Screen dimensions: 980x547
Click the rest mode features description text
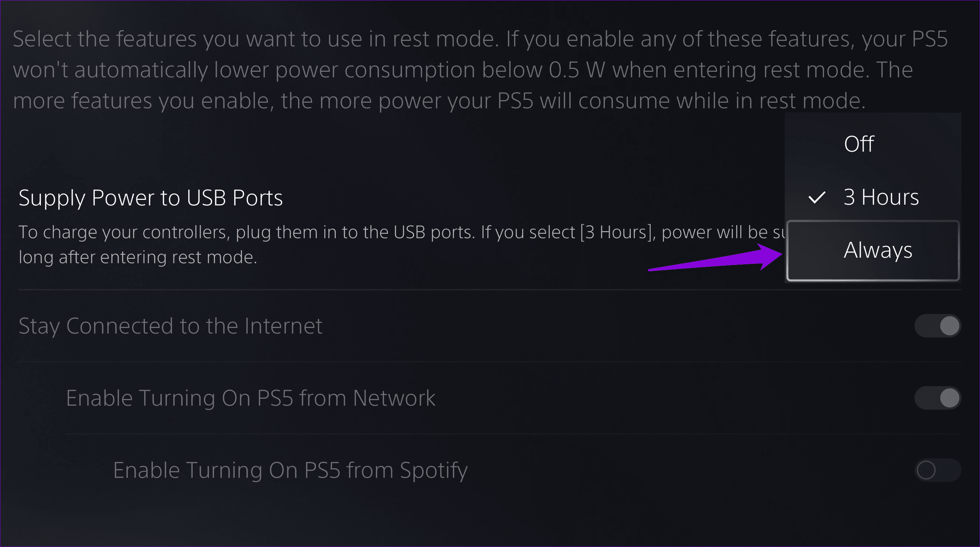pos(456,69)
